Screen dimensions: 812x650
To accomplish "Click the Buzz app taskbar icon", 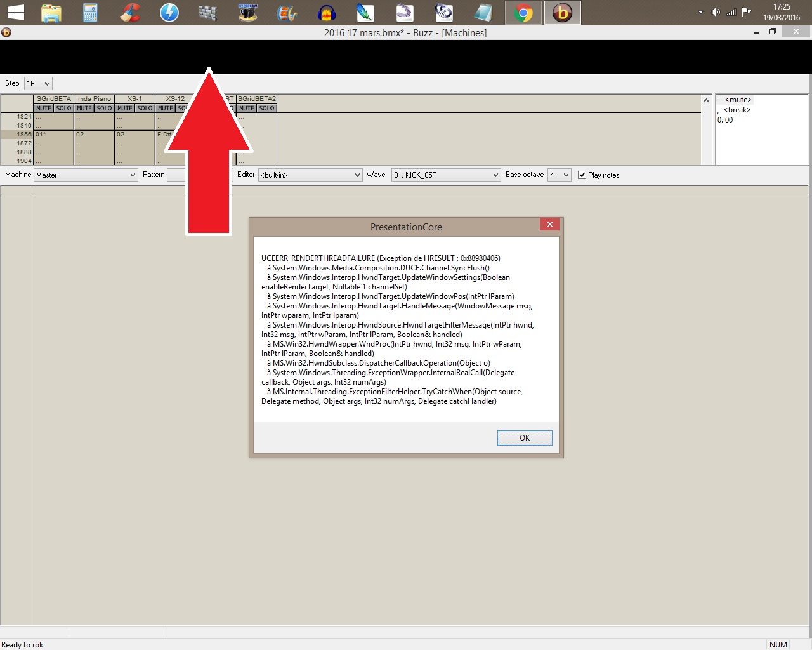I will point(562,13).
